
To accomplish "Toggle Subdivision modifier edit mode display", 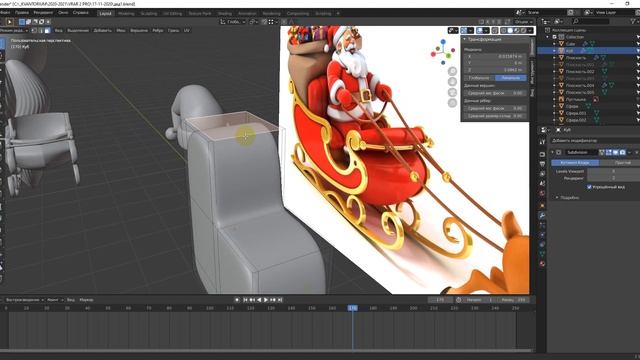I will (609, 152).
